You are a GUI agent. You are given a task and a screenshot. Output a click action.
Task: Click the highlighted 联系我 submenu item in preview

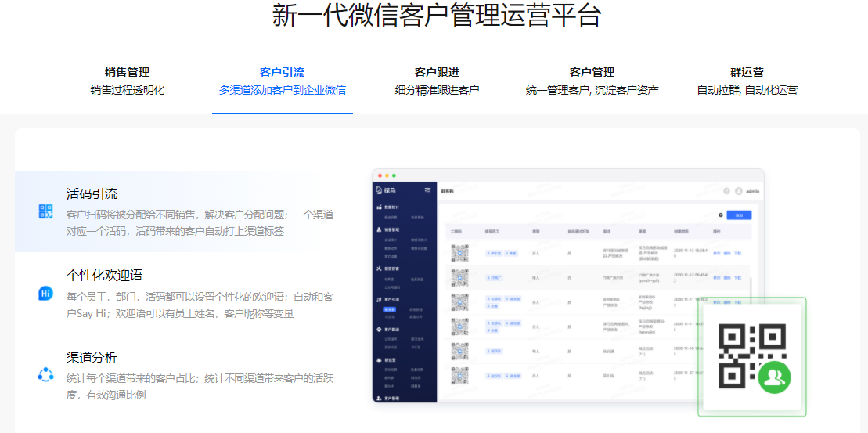tap(391, 309)
